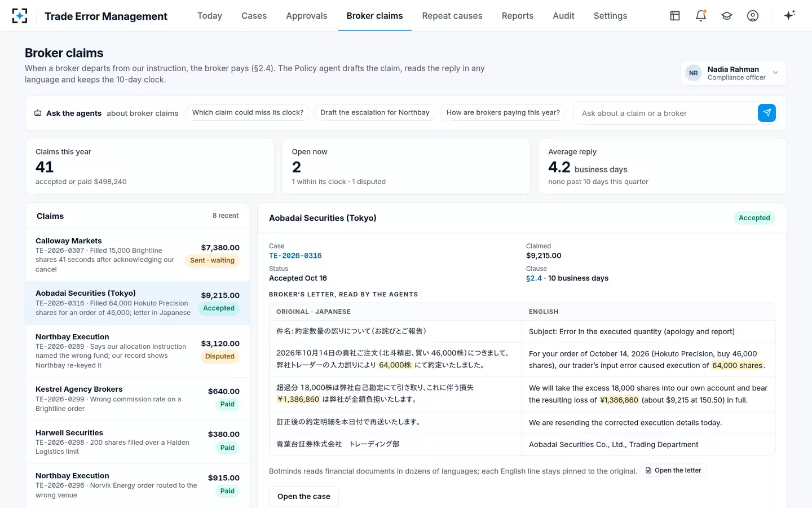Viewport: 812px width, 508px height.
Task: Select the Harwell Securities claim
Action: [x=138, y=442]
